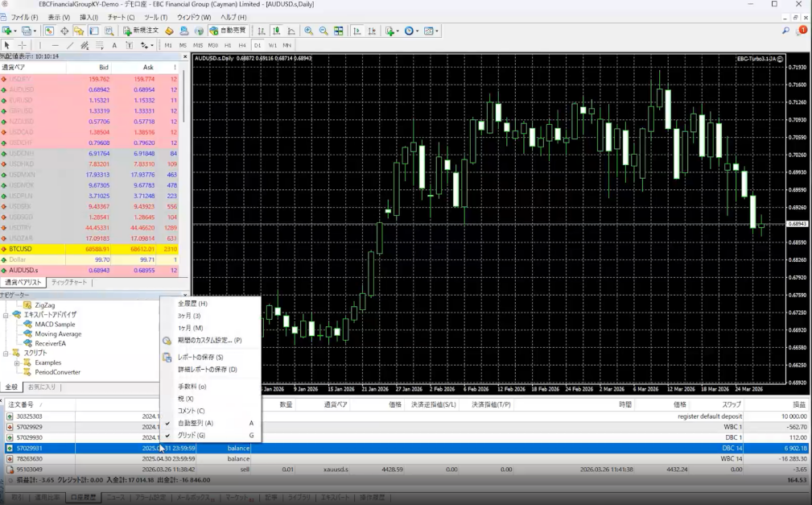Click the Market Watch toolbar icon
Image resolution: width=812 pixels, height=505 pixels.
(49, 31)
